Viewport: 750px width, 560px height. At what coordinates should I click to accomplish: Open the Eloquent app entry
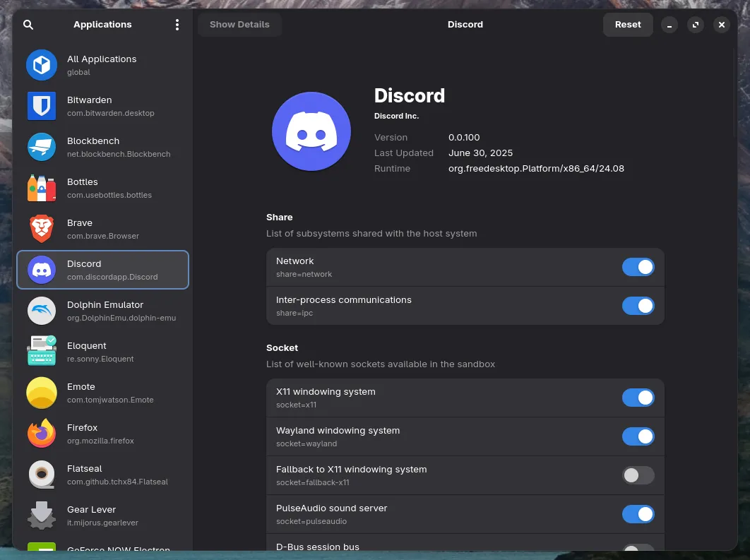click(x=102, y=352)
